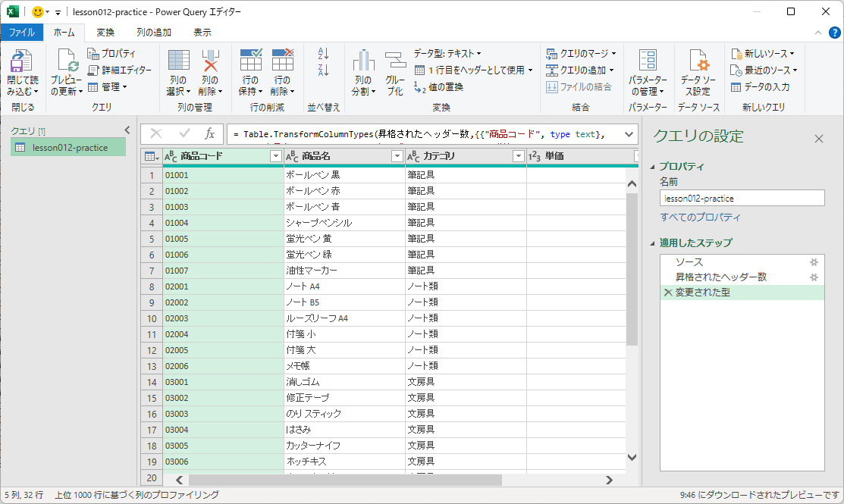Screen dimensions: 844x504
Task: Switch to the 列の追加 tab
Action: coord(154,33)
